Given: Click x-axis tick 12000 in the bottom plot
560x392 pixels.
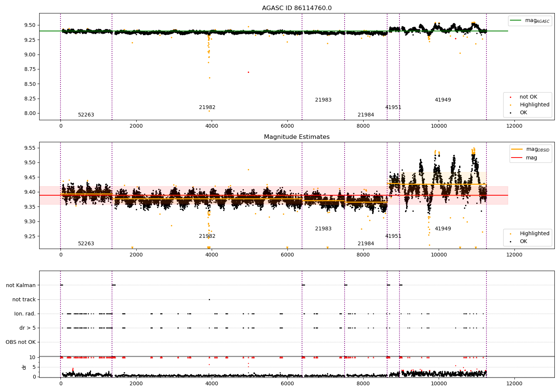Looking at the screenshot, I should [514, 383].
